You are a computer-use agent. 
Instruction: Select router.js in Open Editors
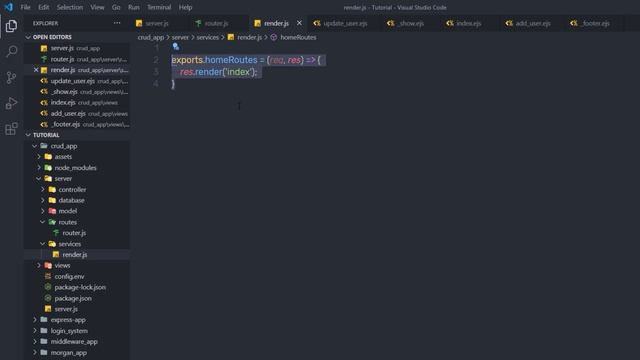click(78, 59)
